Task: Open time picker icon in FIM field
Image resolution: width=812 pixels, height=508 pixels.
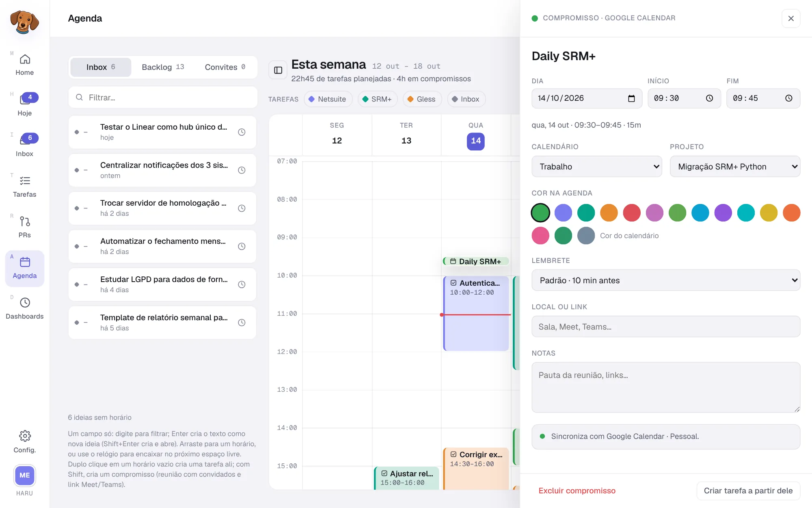Action: pos(788,98)
